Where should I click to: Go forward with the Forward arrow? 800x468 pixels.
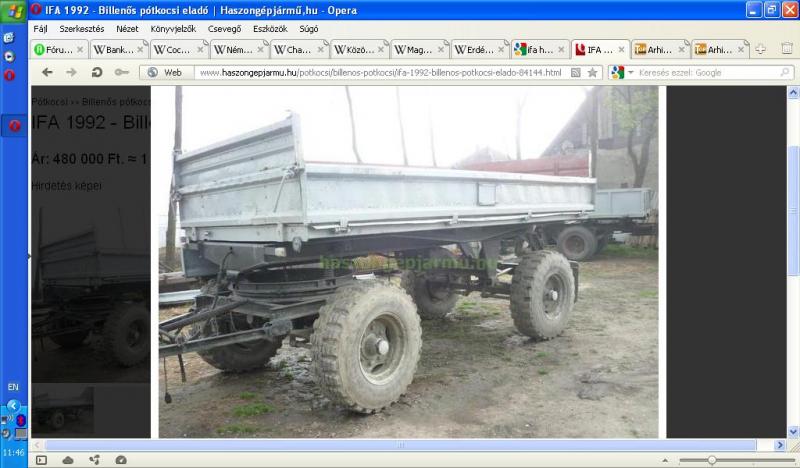pos(71,72)
